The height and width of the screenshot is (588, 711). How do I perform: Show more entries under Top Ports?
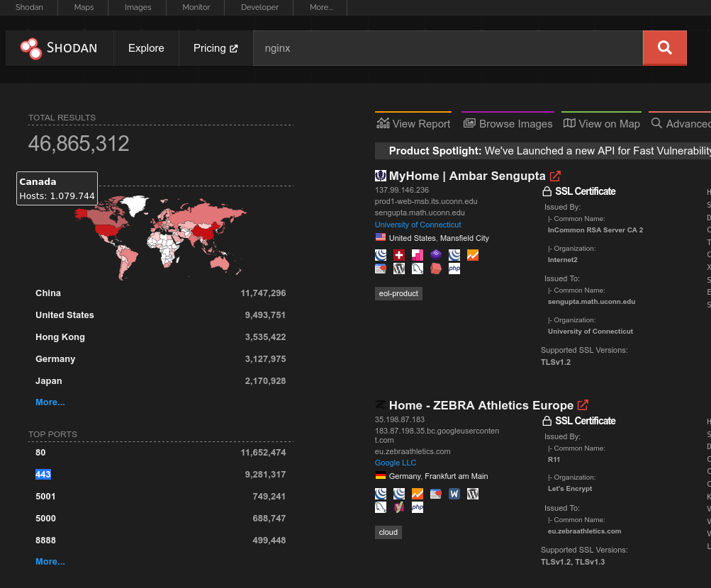click(x=50, y=562)
